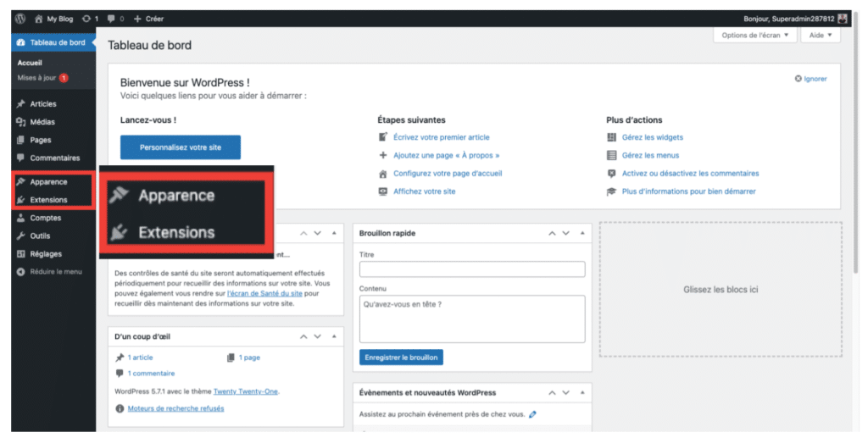Open the Accueil submenu item
The width and height of the screenshot is (868, 438).
click(30, 63)
